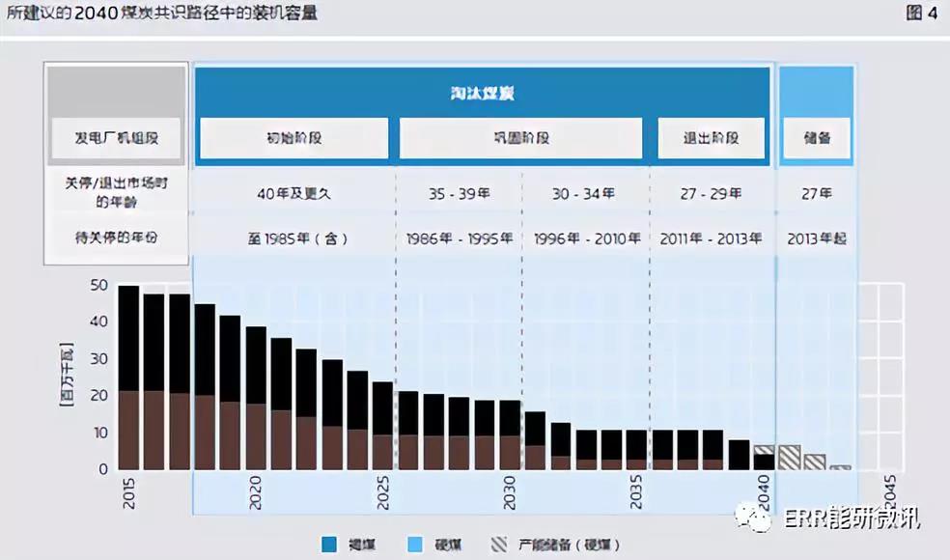The image size is (950, 560).
Task: Click the x-axis year label 2025
Action: [x=382, y=492]
